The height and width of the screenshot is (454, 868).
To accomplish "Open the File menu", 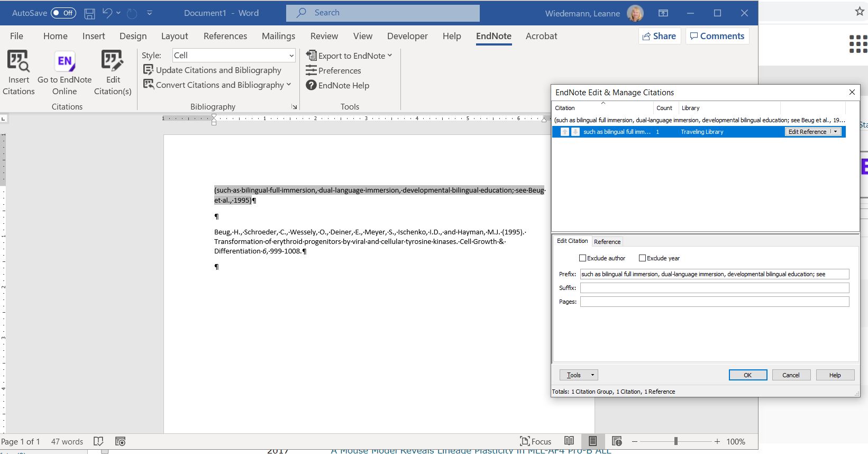I will (x=16, y=36).
